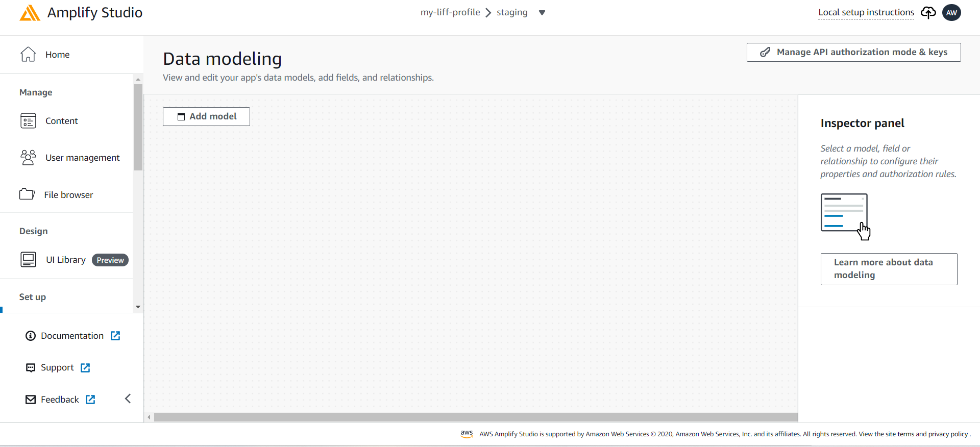
Task: Click the Amplify Studio title text
Action: [x=95, y=13]
